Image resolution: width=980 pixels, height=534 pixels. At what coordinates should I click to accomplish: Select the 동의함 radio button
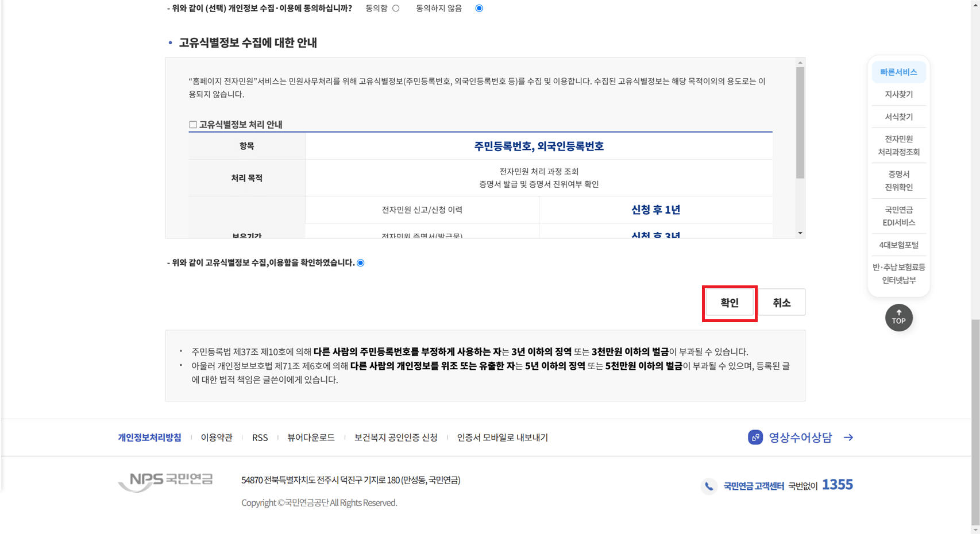[396, 8]
